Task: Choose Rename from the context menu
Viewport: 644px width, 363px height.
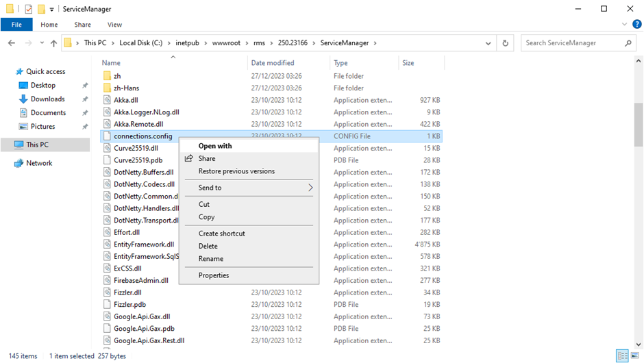Action: tap(249, 259)
